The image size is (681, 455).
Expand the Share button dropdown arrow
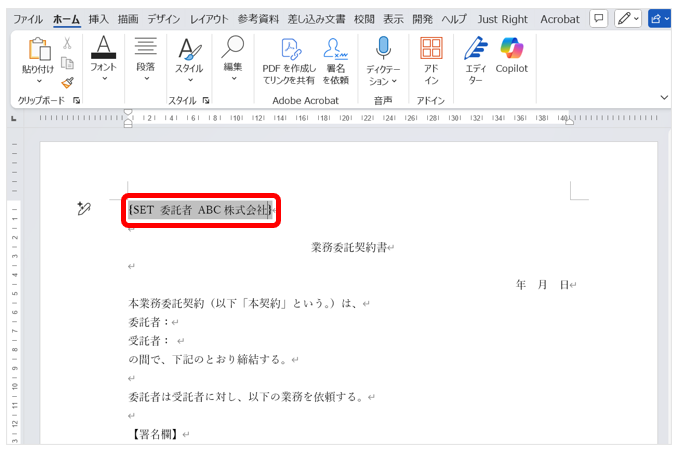pyautogui.click(x=667, y=19)
